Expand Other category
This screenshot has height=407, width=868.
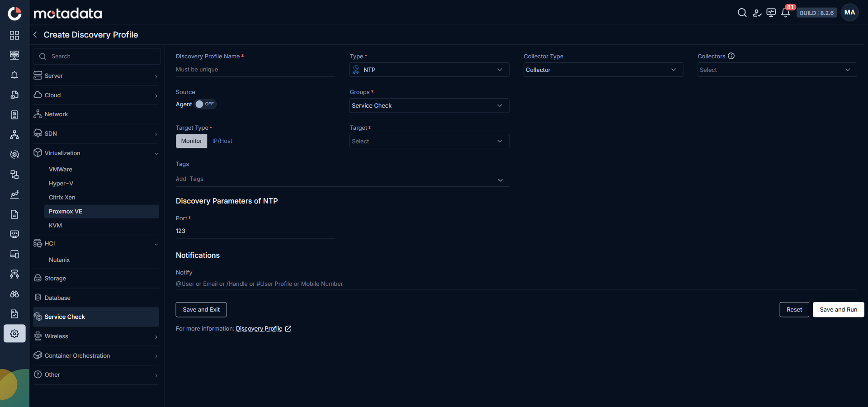96,375
